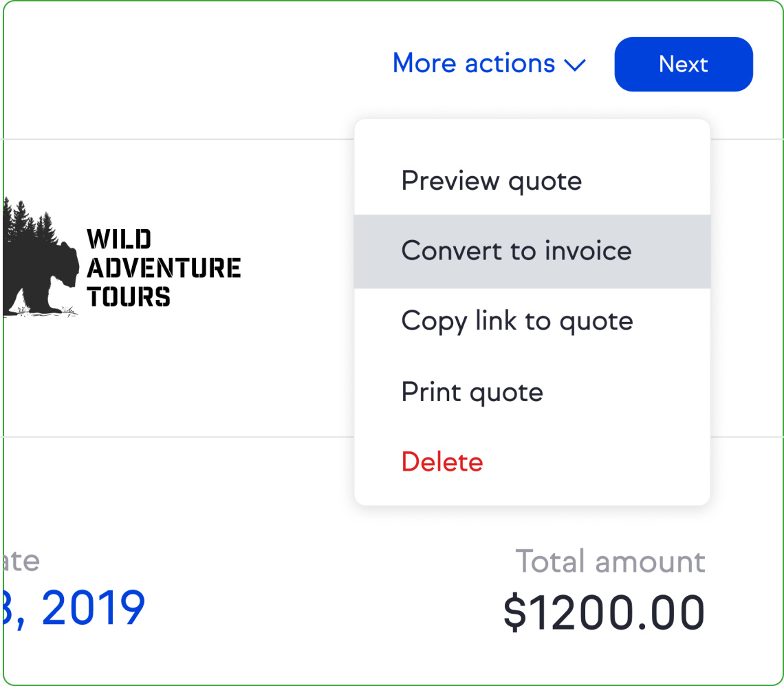Image resolution: width=784 pixels, height=686 pixels.
Task: Click the Wild Adventure Tours logo text
Action: click(164, 267)
